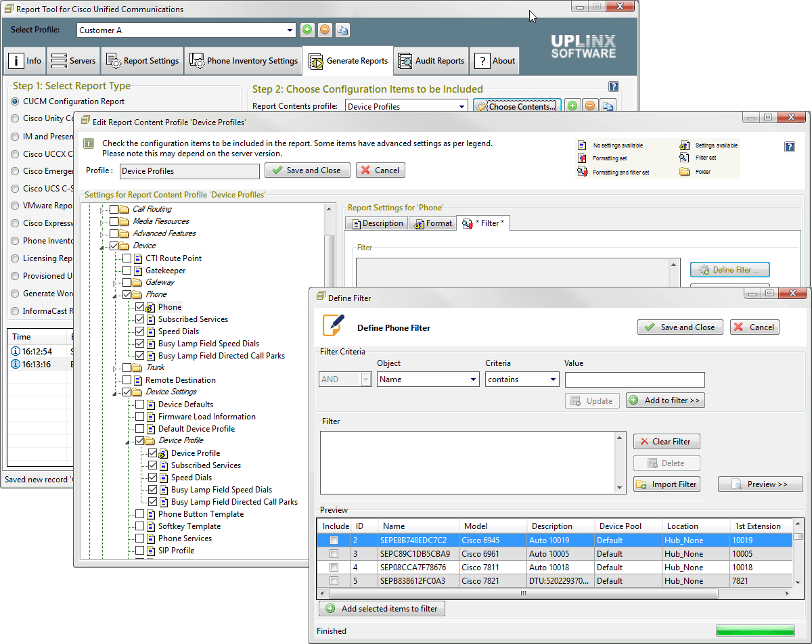Image resolution: width=812 pixels, height=644 pixels.
Task: Click the preview table horizontal scrollbar
Action: click(x=523, y=593)
